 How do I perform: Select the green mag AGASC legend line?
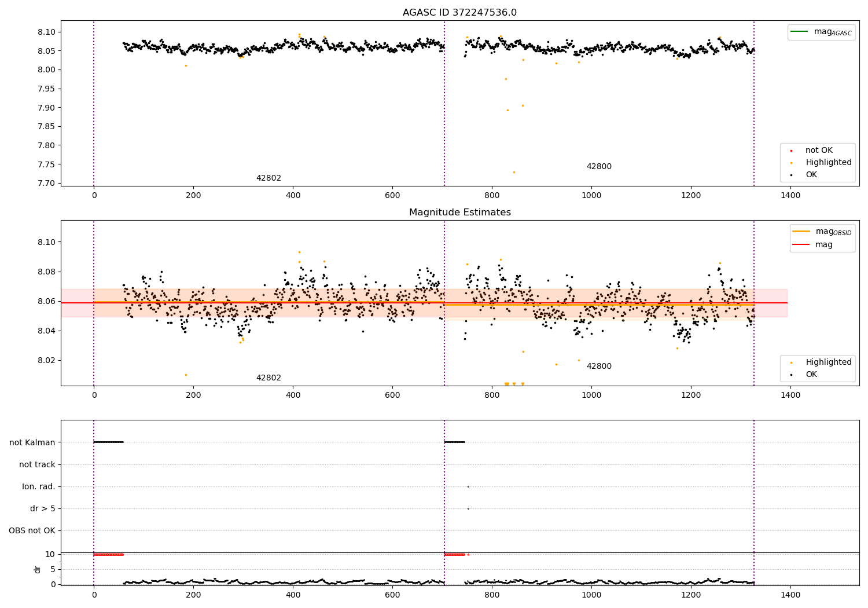click(799, 32)
